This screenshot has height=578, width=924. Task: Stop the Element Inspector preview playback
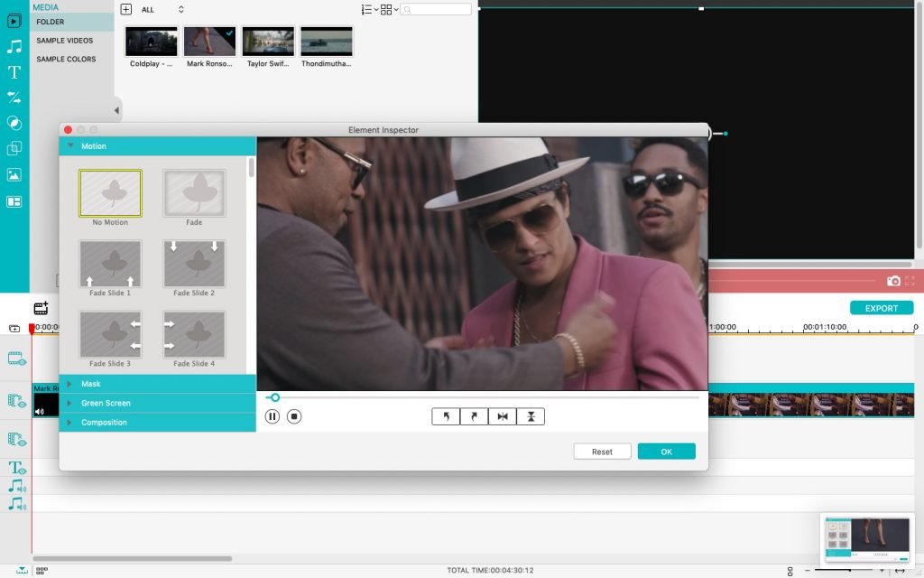pyautogui.click(x=294, y=416)
